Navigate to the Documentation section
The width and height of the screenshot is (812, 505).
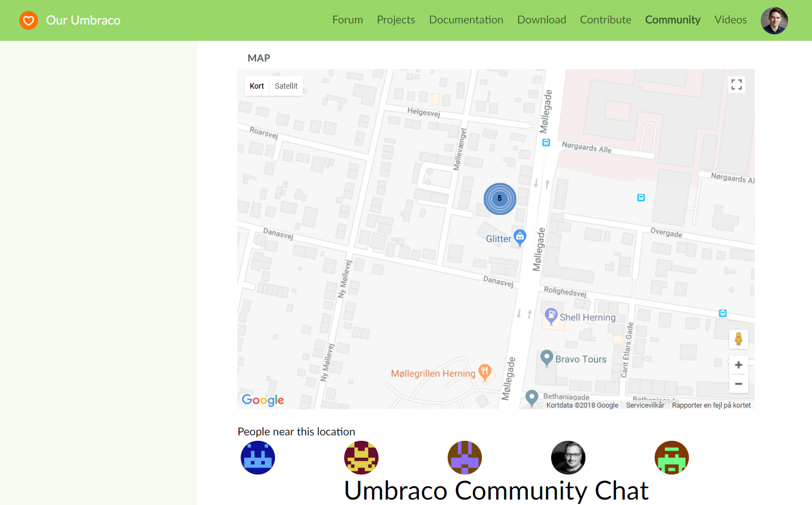pos(466,20)
